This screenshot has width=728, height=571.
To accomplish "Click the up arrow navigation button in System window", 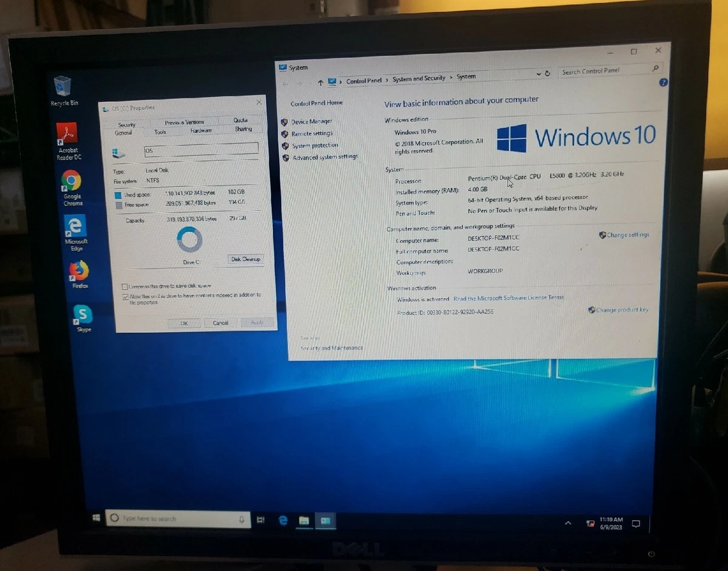I will coord(320,83).
